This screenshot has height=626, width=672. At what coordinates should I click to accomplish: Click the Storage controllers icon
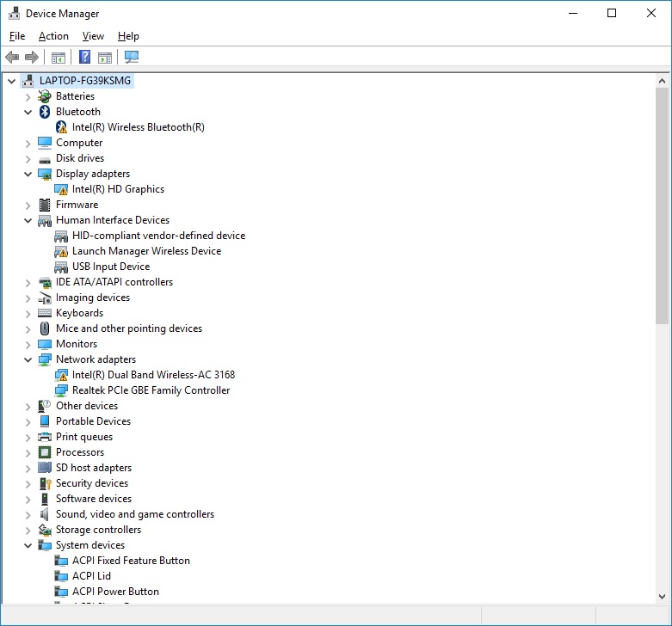45,530
